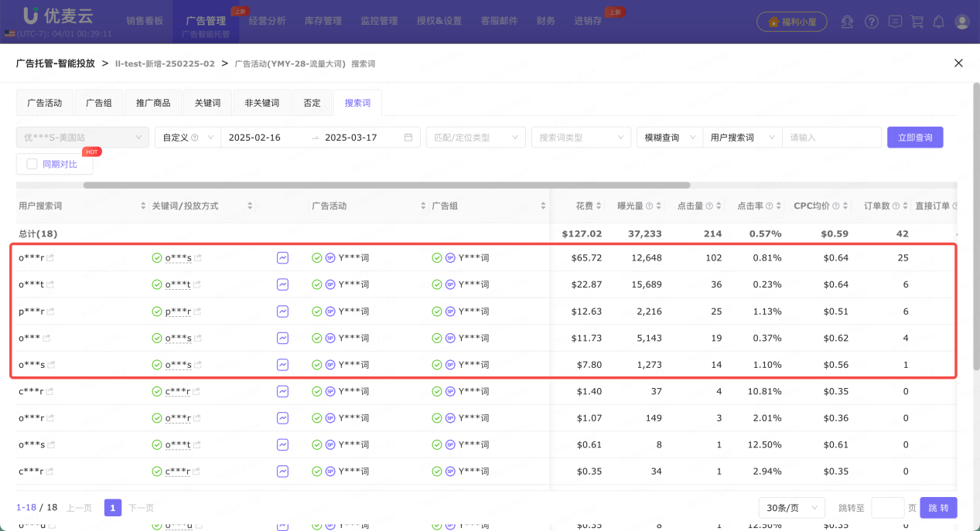Sort by 点击量 column sort arrows
Screen dimensions: 980x531
click(719, 206)
